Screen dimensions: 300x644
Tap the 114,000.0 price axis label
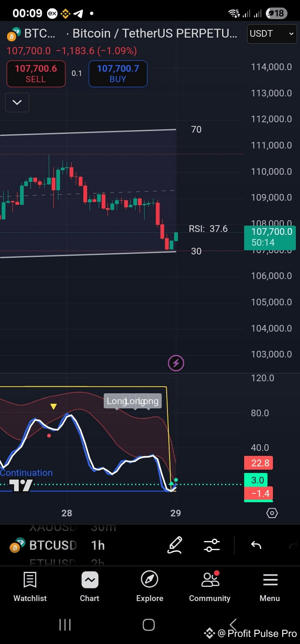pyautogui.click(x=271, y=67)
